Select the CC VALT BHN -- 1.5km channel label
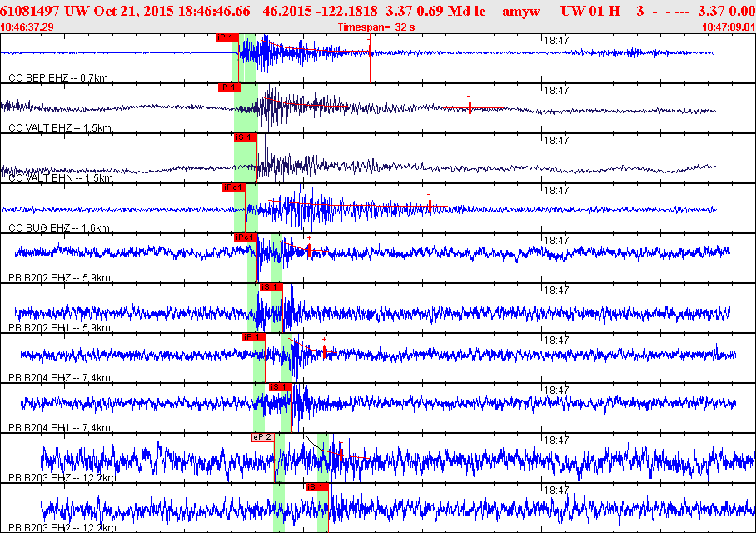The height and width of the screenshot is (533, 756). click(61, 178)
